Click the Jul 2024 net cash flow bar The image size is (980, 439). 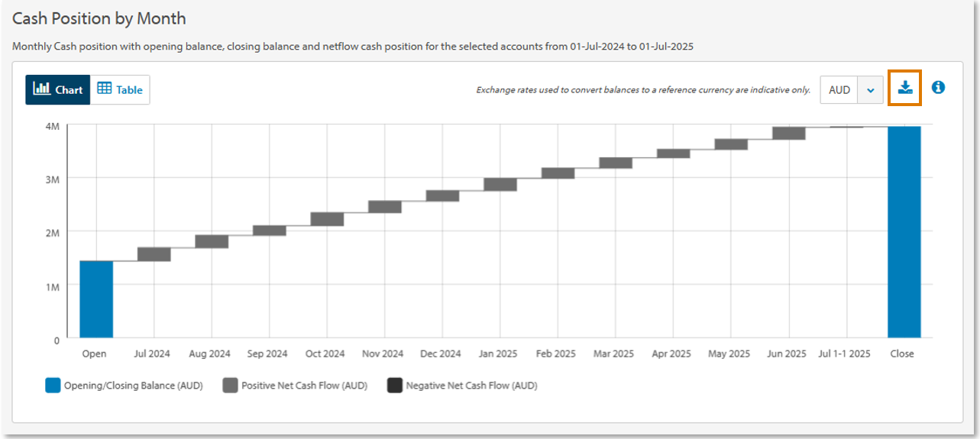[154, 254]
